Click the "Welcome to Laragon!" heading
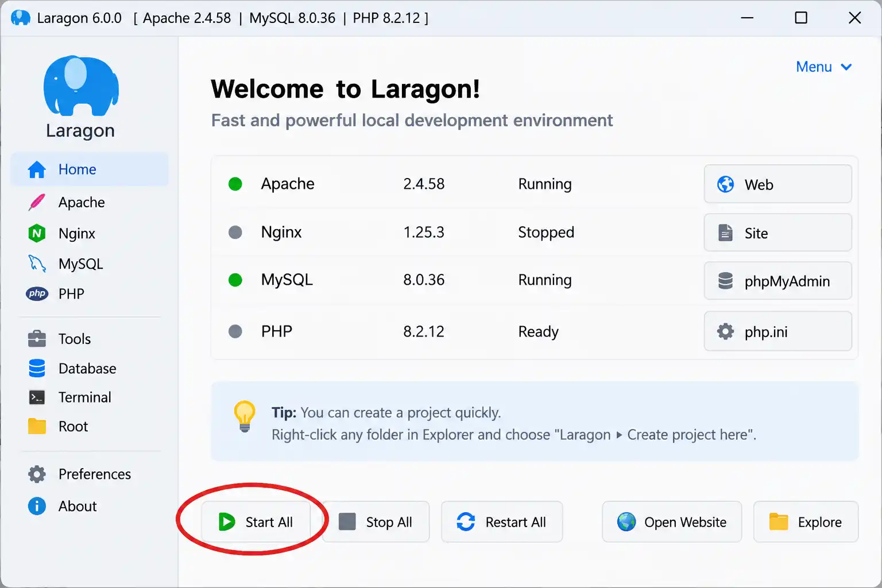The image size is (882, 588). 345,89
